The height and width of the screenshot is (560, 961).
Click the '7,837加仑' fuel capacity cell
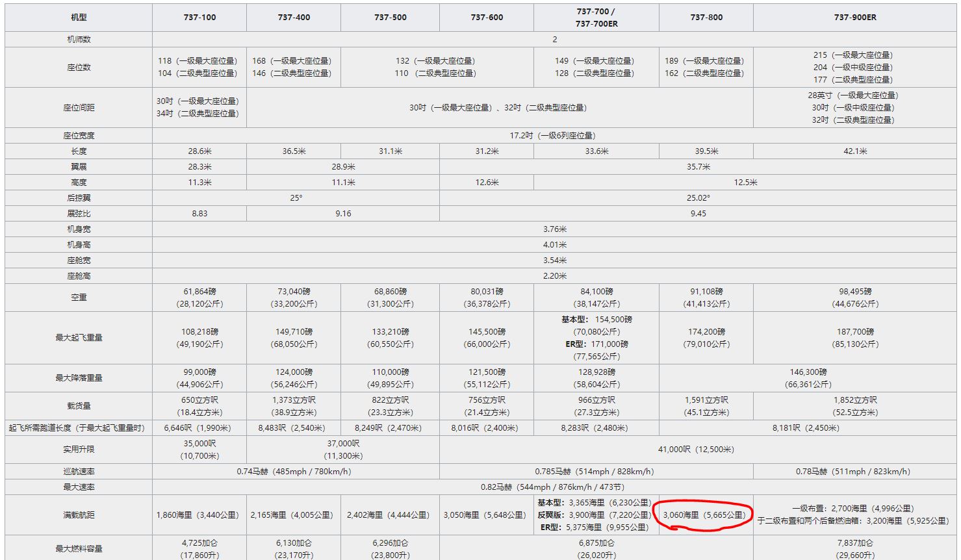(x=855, y=548)
